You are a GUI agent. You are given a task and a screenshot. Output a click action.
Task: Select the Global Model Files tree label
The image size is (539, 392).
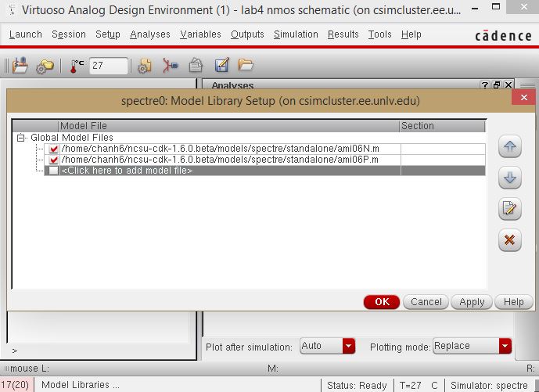pyautogui.click(x=72, y=138)
